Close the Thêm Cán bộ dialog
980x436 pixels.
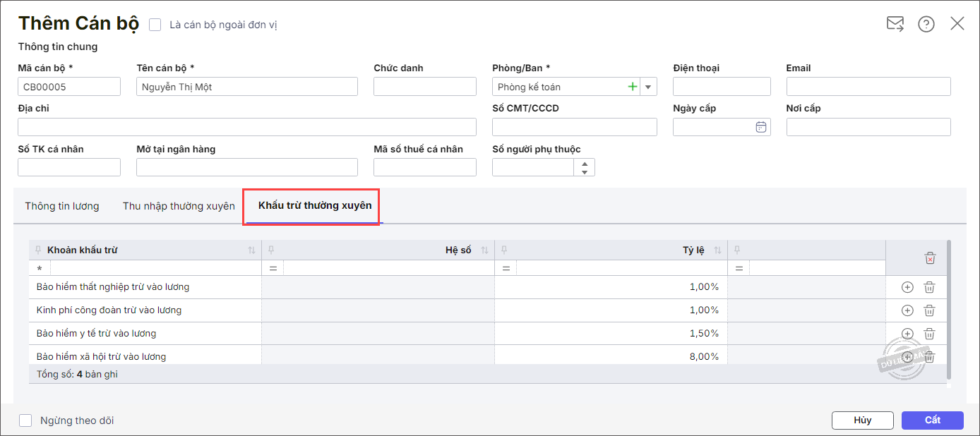(x=957, y=23)
